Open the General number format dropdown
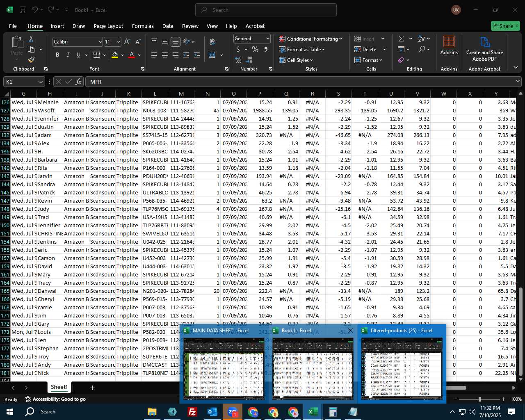 [268, 39]
